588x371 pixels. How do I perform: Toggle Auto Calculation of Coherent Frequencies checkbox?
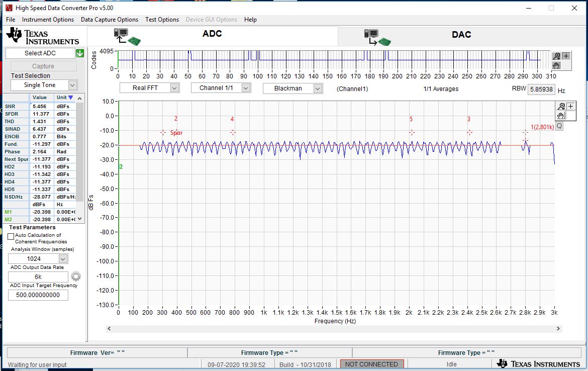tap(11, 237)
